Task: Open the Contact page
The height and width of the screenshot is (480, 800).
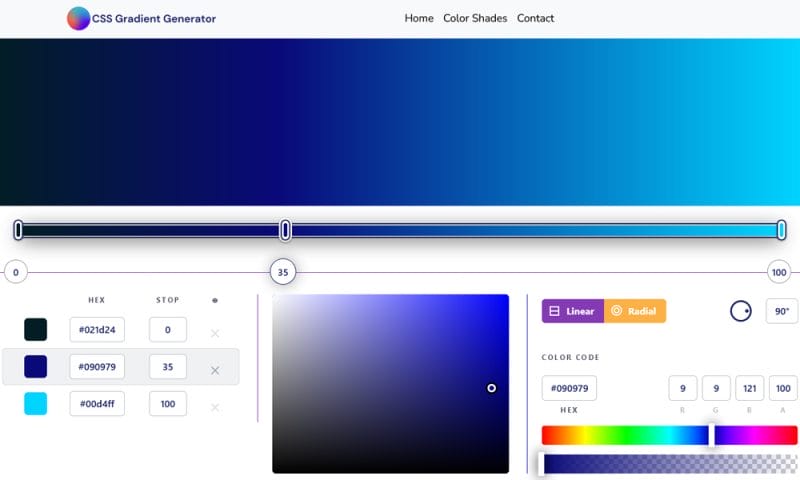Action: pyautogui.click(x=535, y=18)
